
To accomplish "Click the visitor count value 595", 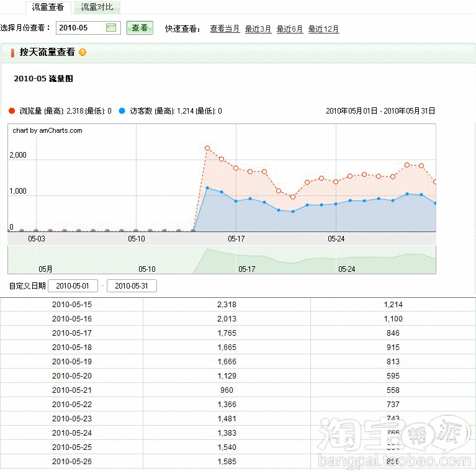I will (x=393, y=376).
